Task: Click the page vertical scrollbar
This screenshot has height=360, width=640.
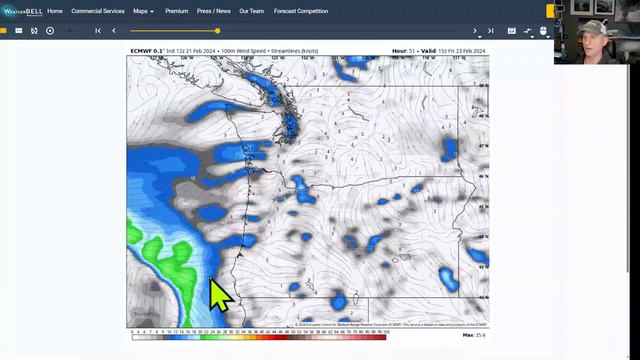Action: pos(628,167)
